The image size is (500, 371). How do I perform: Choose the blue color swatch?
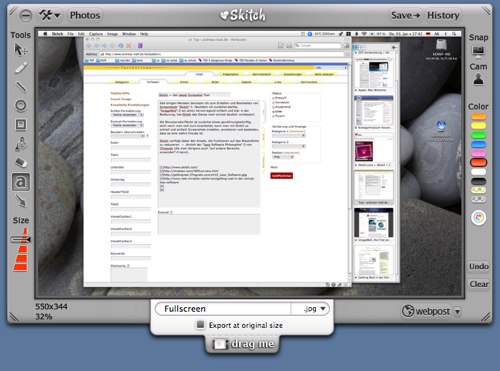click(478, 144)
